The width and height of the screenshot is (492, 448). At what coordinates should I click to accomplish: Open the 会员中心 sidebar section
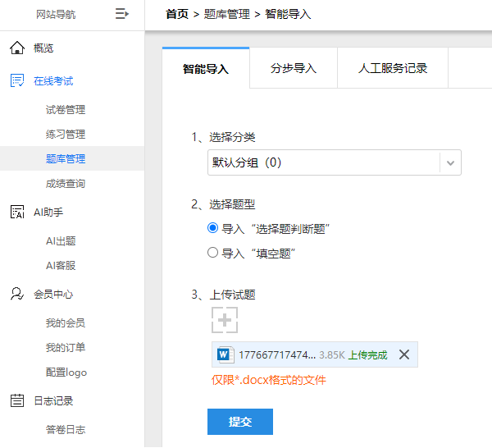53,295
